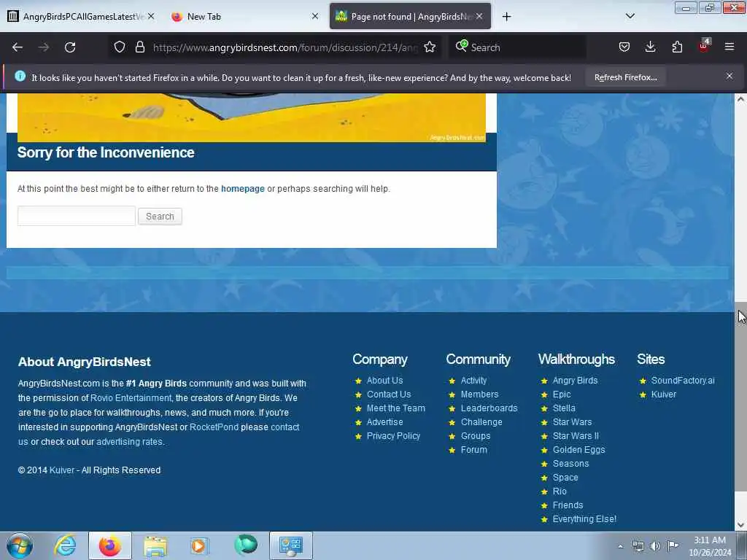Open Forum footer link
This screenshot has height=560, width=747.
click(x=473, y=449)
